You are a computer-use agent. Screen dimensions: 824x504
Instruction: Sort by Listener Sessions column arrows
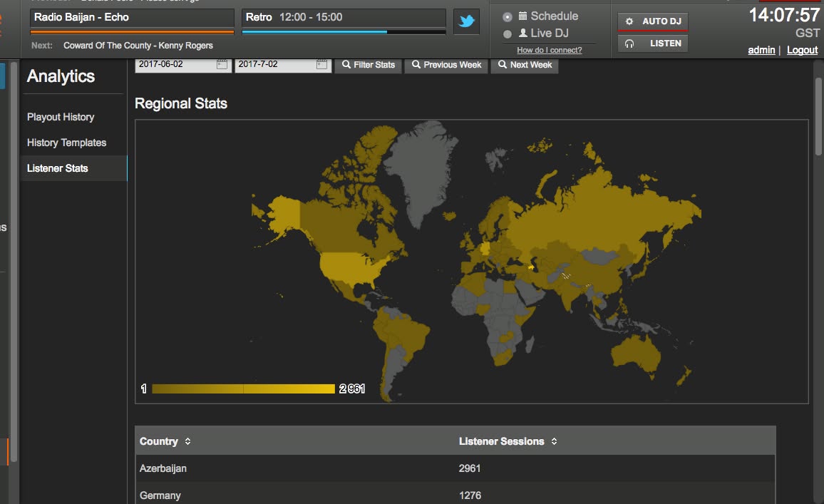(x=554, y=441)
